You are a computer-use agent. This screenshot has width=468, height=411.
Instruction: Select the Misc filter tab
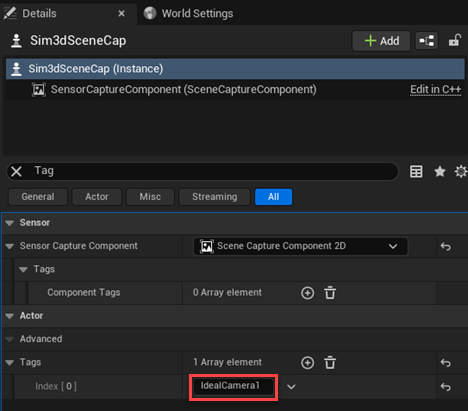[150, 197]
